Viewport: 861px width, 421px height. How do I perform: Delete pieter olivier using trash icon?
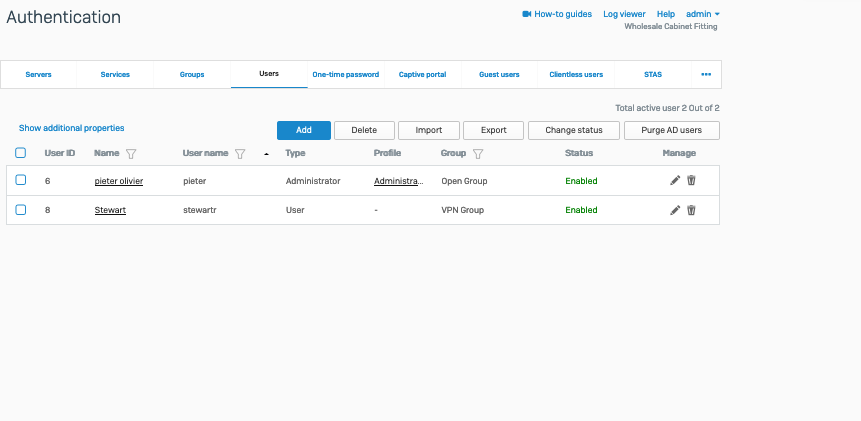click(691, 181)
